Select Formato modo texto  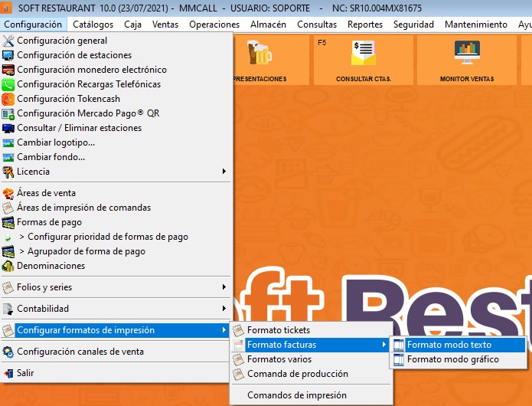[449, 345]
